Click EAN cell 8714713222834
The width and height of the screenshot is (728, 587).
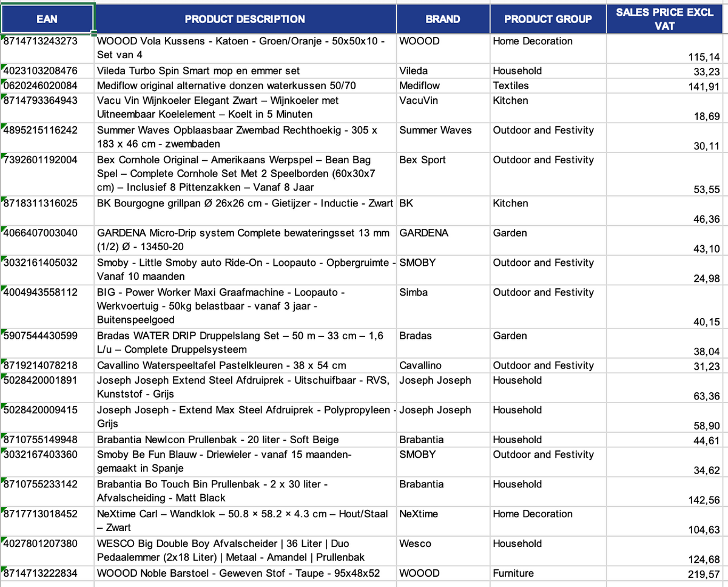(x=47, y=573)
